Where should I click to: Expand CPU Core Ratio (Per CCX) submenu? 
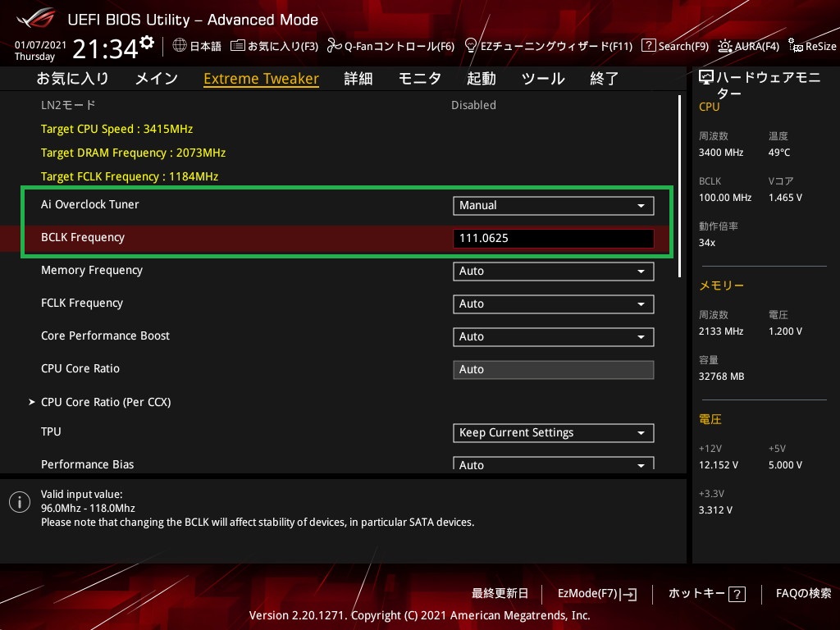(x=106, y=402)
